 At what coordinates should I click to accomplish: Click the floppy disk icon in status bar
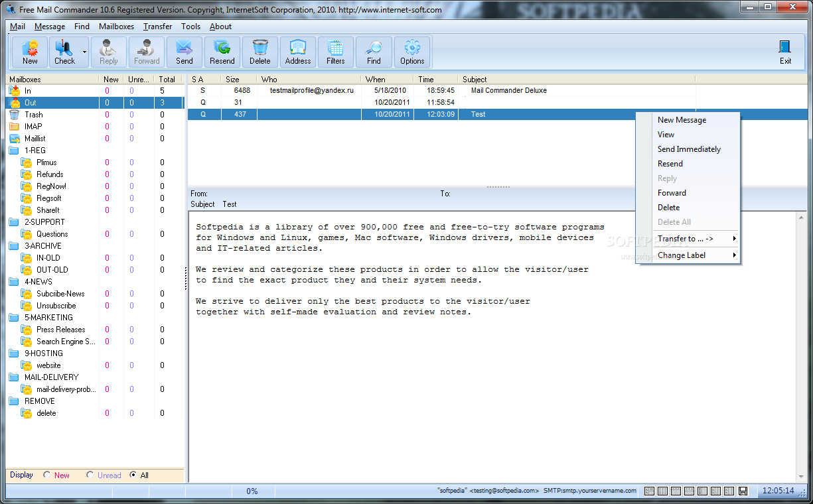(x=743, y=491)
